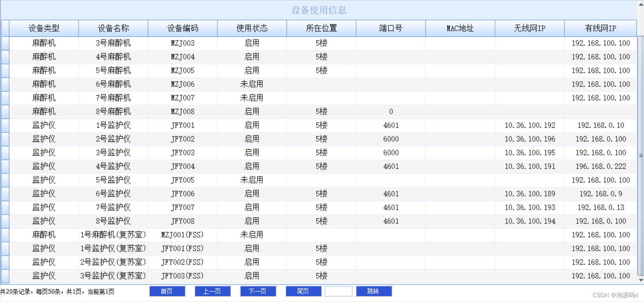Image resolution: width=644 pixels, height=302 pixels.
Task: Click the 跳转 jump button
Action: (x=374, y=291)
